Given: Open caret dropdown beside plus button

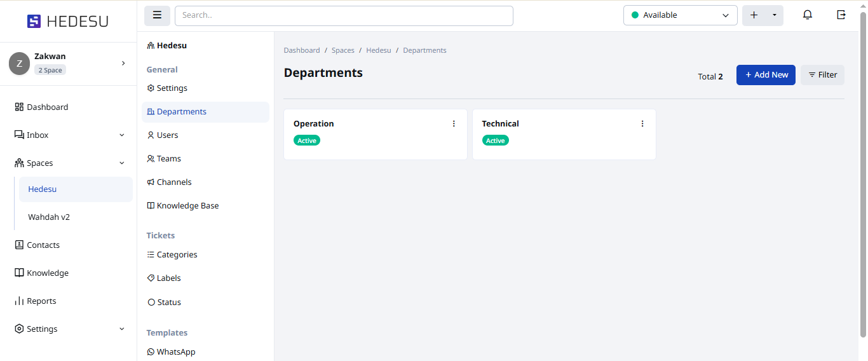Looking at the screenshot, I should click(x=774, y=15).
